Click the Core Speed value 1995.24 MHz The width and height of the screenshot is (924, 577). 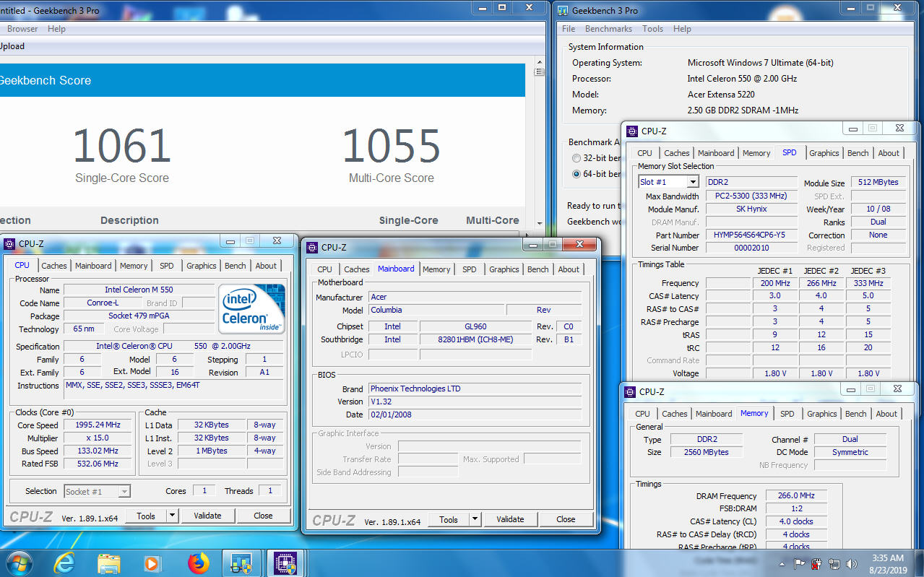click(98, 425)
